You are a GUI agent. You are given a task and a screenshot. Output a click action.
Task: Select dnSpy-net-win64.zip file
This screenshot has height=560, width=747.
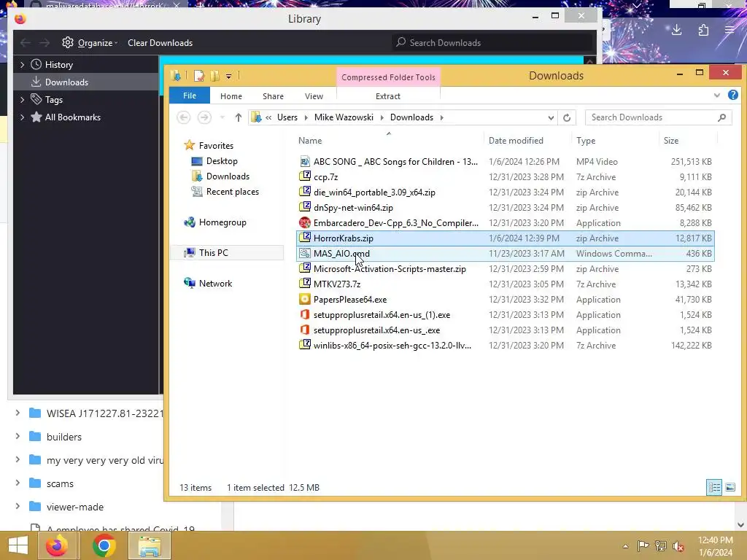pyautogui.click(x=505, y=208)
